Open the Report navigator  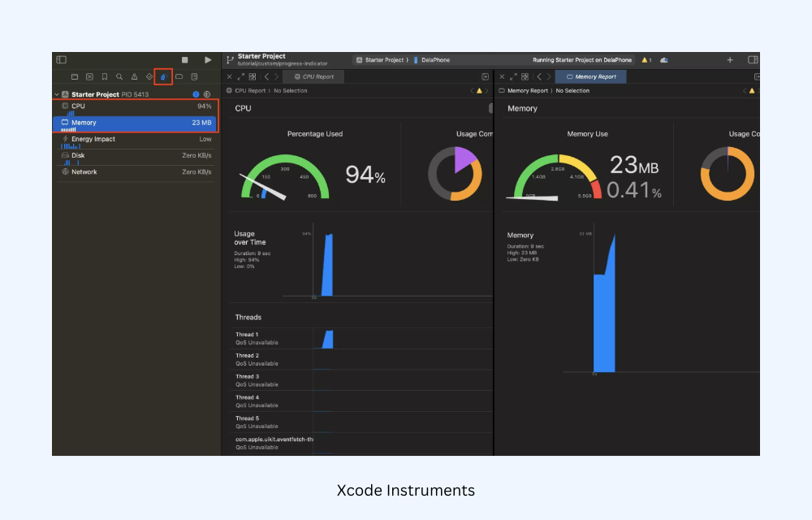coord(194,76)
